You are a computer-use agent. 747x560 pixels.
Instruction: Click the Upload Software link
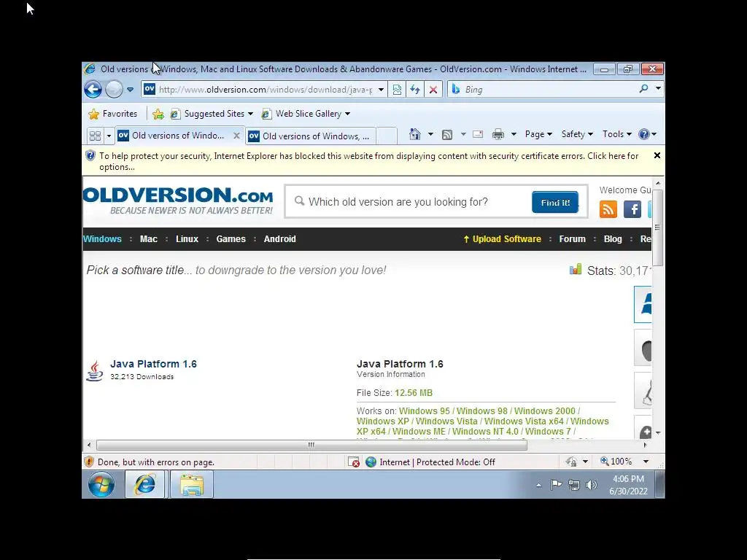(x=502, y=239)
